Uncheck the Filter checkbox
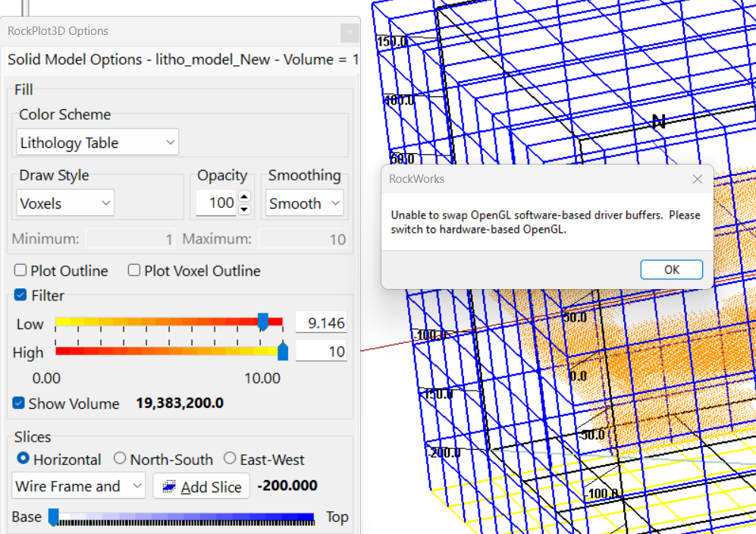756x534 pixels. [20, 296]
